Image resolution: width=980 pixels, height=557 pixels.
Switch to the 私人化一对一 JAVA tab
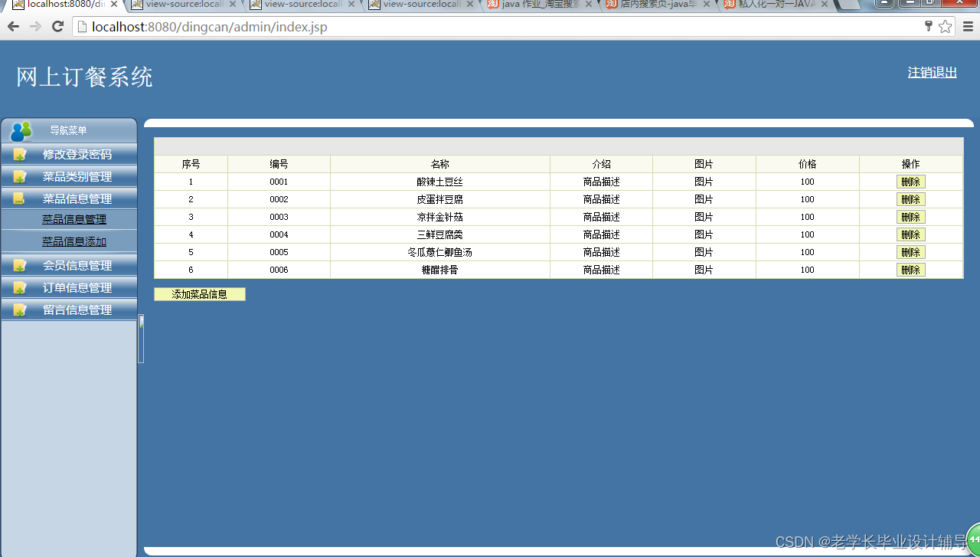coord(777,5)
